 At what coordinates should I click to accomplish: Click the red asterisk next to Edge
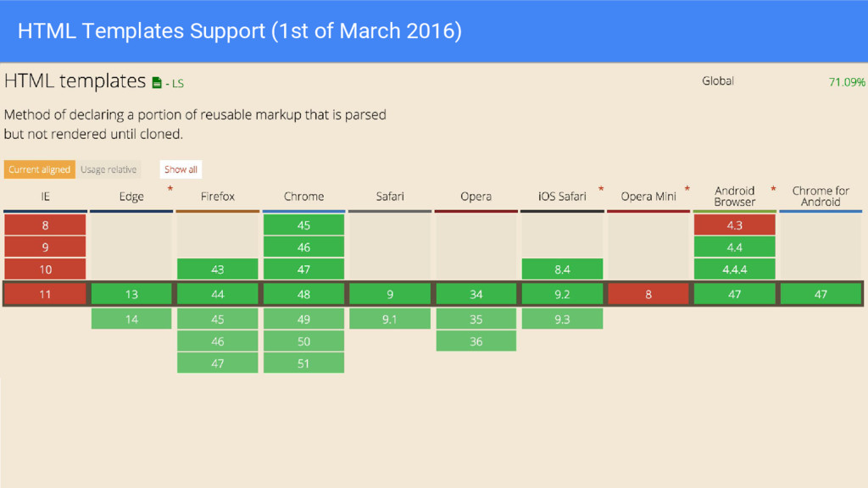click(170, 189)
